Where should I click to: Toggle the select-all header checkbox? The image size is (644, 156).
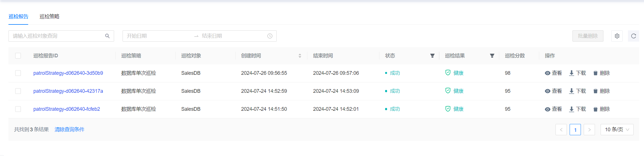(x=18, y=56)
